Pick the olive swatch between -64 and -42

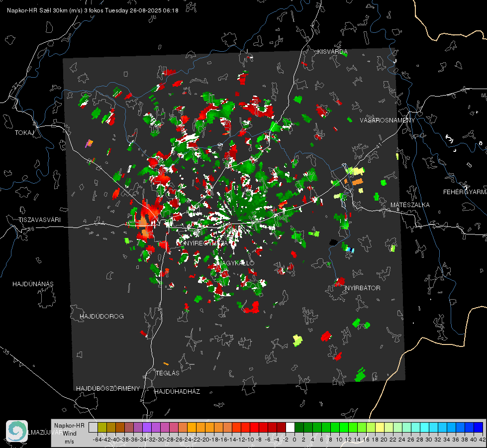click(x=102, y=427)
